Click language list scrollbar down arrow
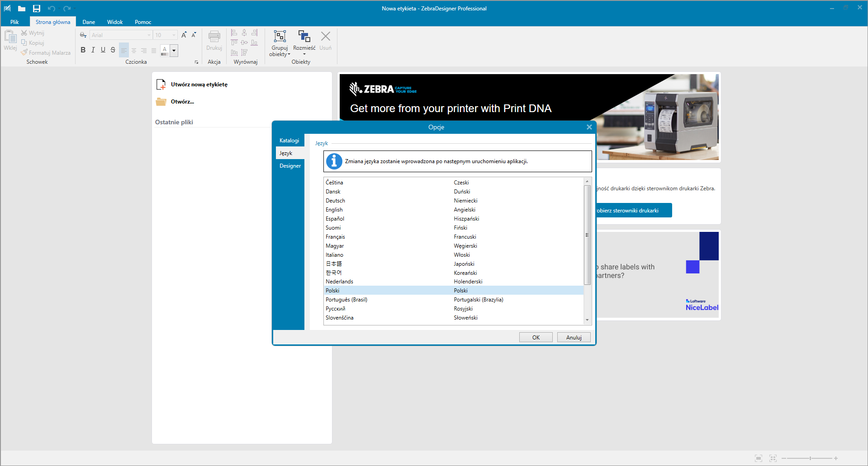Image resolution: width=868 pixels, height=466 pixels. (x=587, y=320)
